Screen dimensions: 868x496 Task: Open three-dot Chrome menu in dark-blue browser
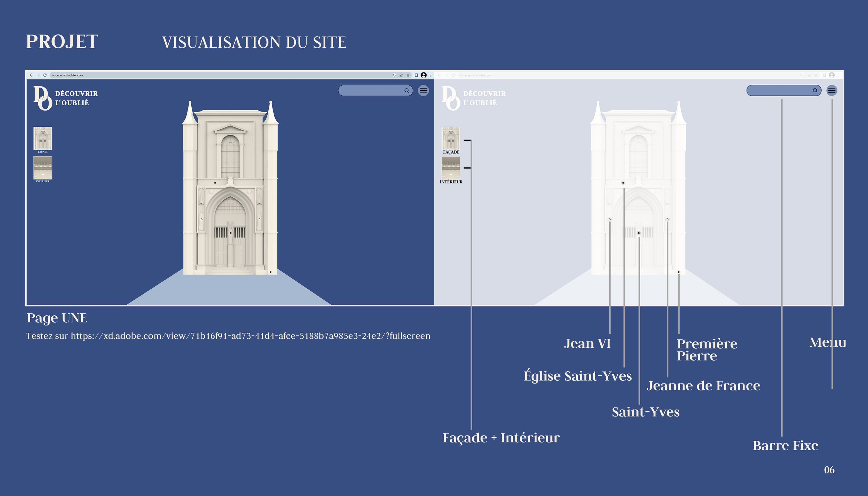click(x=430, y=75)
